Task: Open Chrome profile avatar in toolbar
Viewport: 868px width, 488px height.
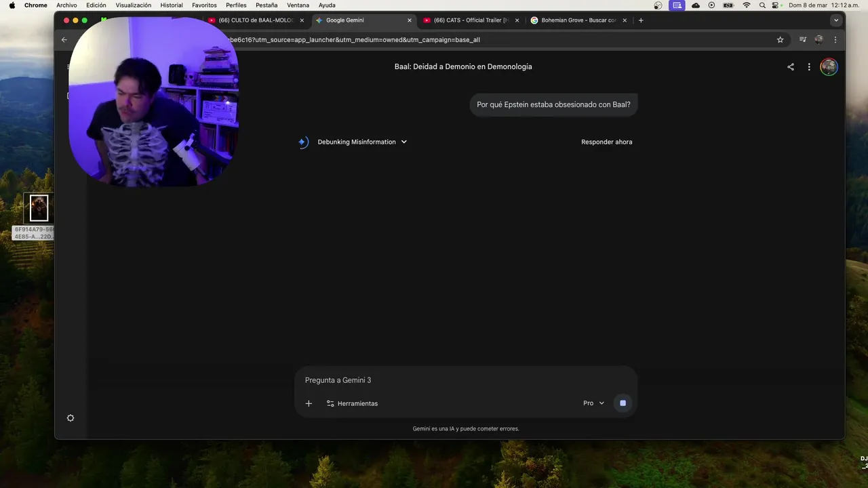Action: point(819,40)
